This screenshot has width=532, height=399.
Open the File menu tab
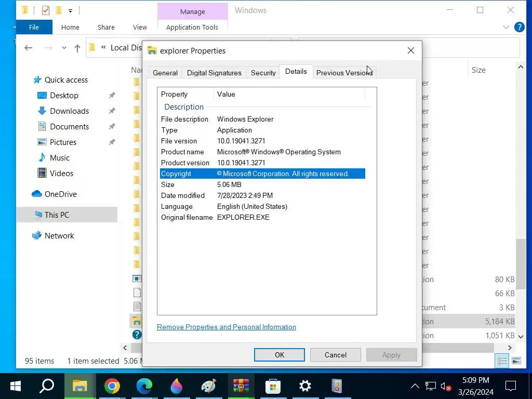pyautogui.click(x=34, y=27)
